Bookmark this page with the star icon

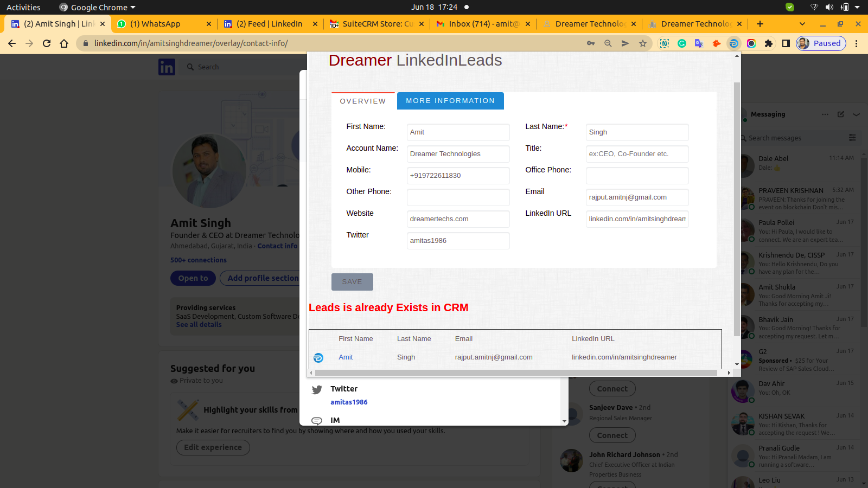643,43
